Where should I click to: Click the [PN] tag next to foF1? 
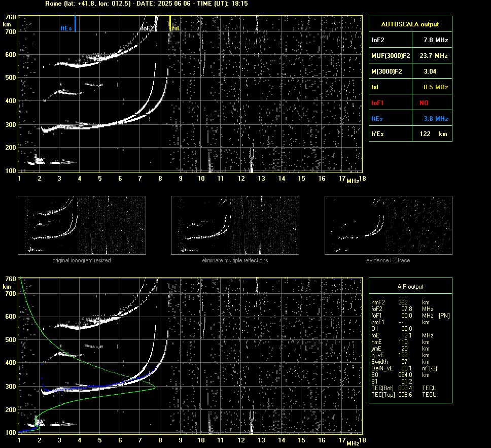(x=444, y=316)
